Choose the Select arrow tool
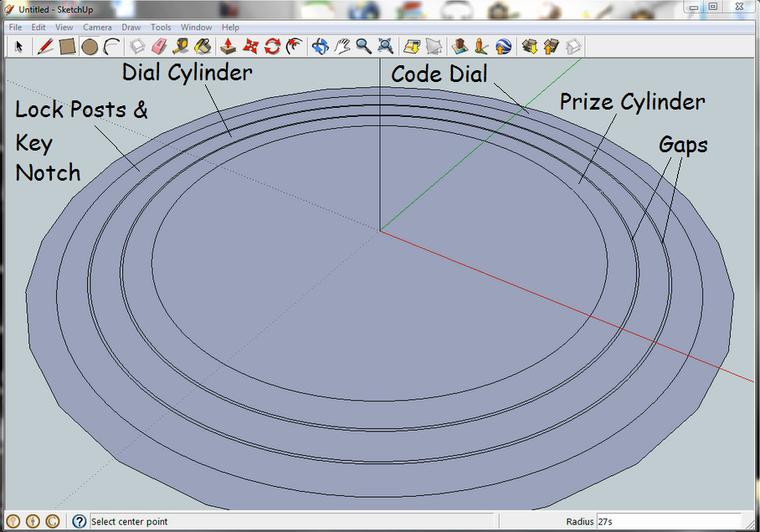 [x=19, y=47]
